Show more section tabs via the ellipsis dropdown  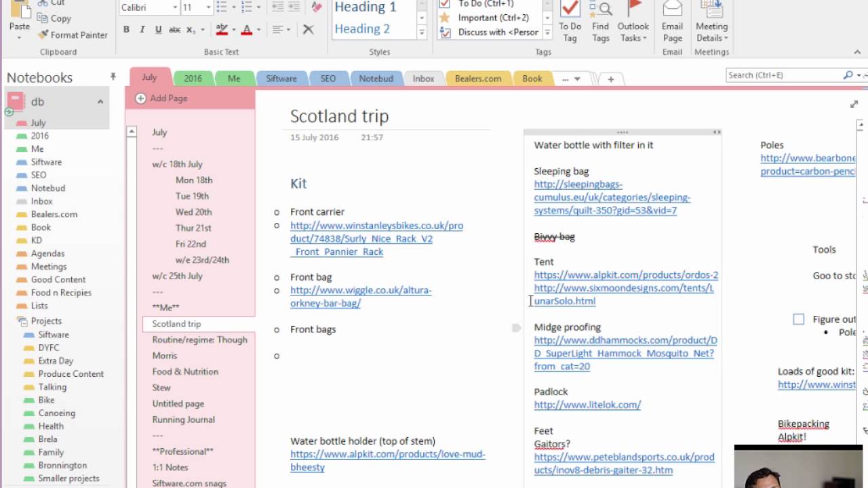(571, 79)
